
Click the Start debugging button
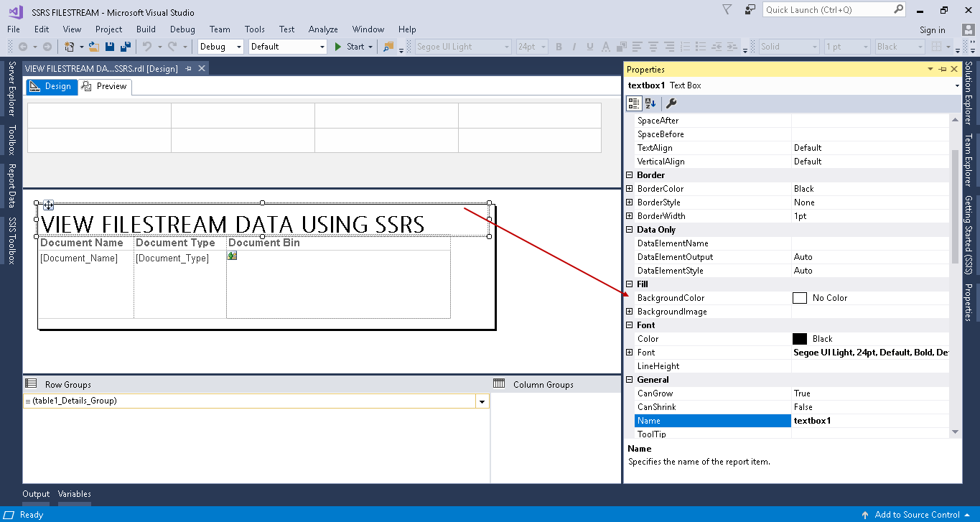point(350,47)
